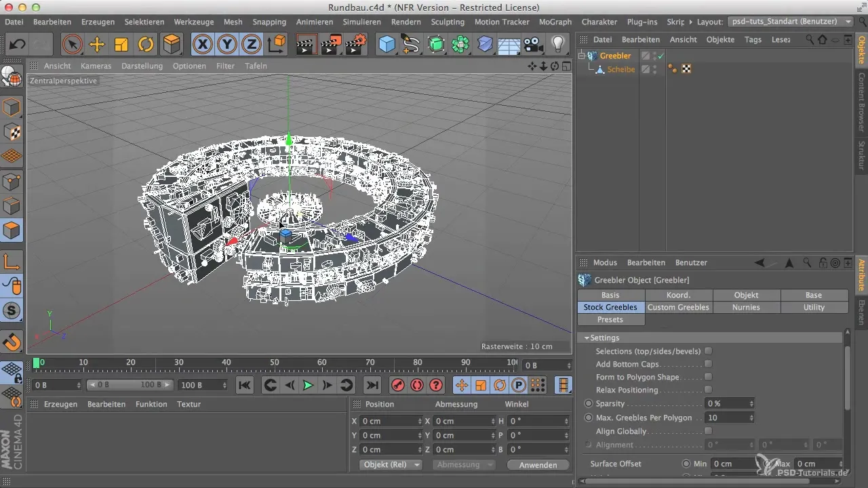Open the Objekt (Rel) dropdown
The image size is (868, 488).
click(x=390, y=465)
